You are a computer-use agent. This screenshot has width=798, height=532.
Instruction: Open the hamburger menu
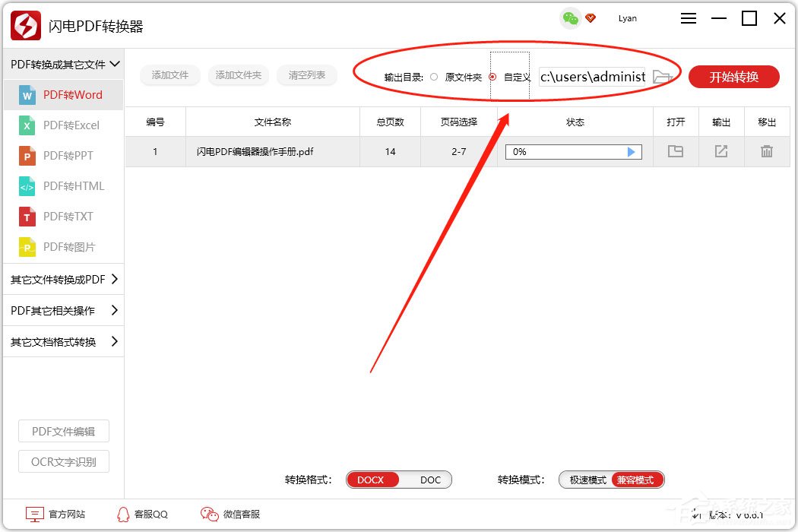(688, 18)
